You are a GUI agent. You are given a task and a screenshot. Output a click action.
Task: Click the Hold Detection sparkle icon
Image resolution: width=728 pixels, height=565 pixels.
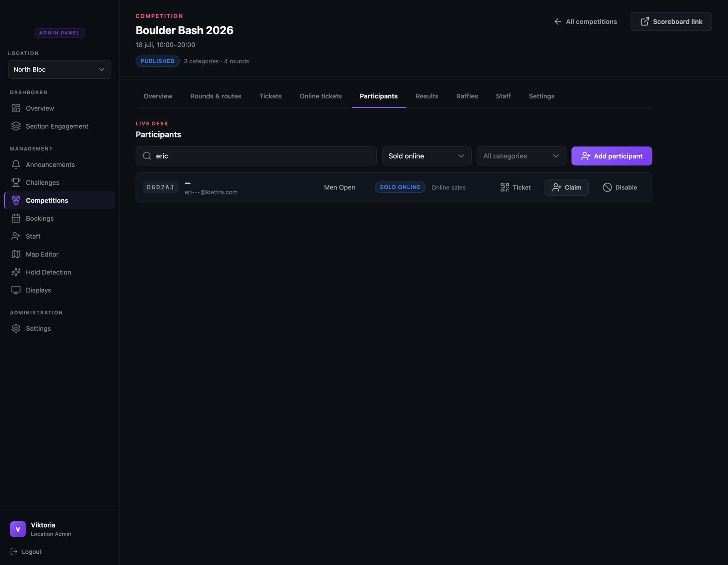point(16,272)
